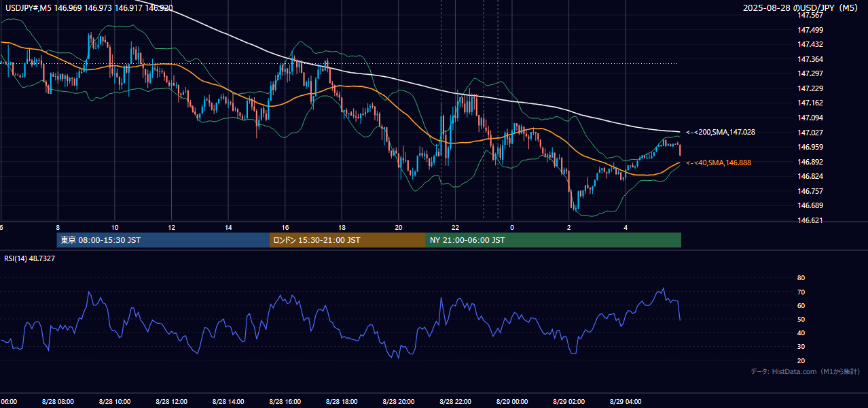The height and width of the screenshot is (408, 868).
Task: Click the 8/29 02:00 time axis label
Action: point(568,401)
